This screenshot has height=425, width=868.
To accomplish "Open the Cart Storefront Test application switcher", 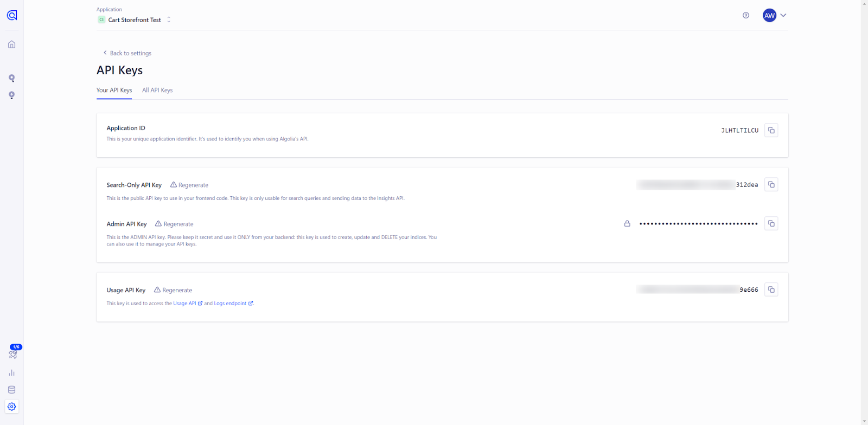I will [x=135, y=20].
